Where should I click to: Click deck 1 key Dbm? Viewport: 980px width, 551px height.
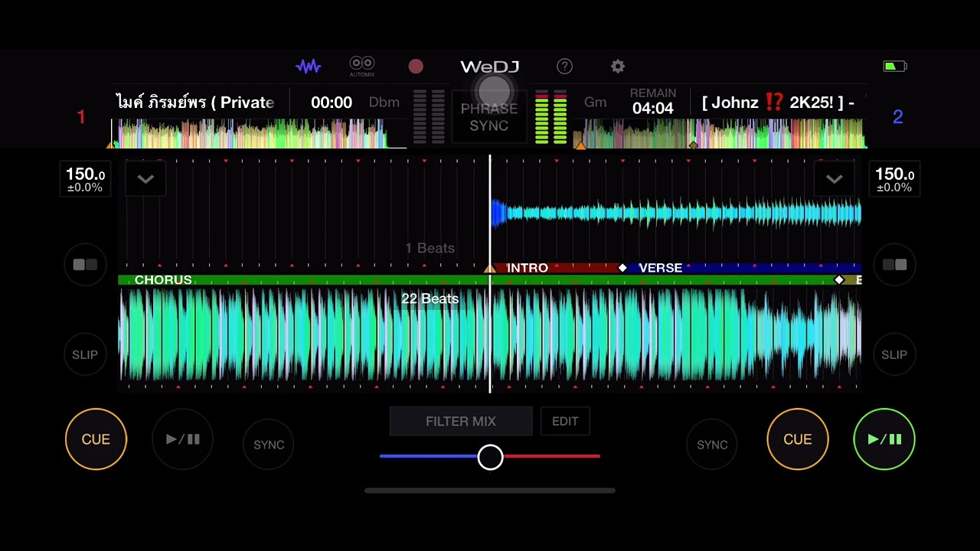point(384,103)
